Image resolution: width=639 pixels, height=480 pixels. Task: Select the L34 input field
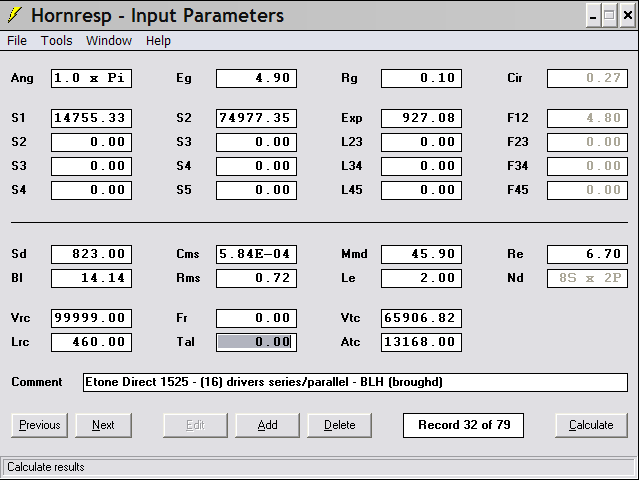coord(421,166)
